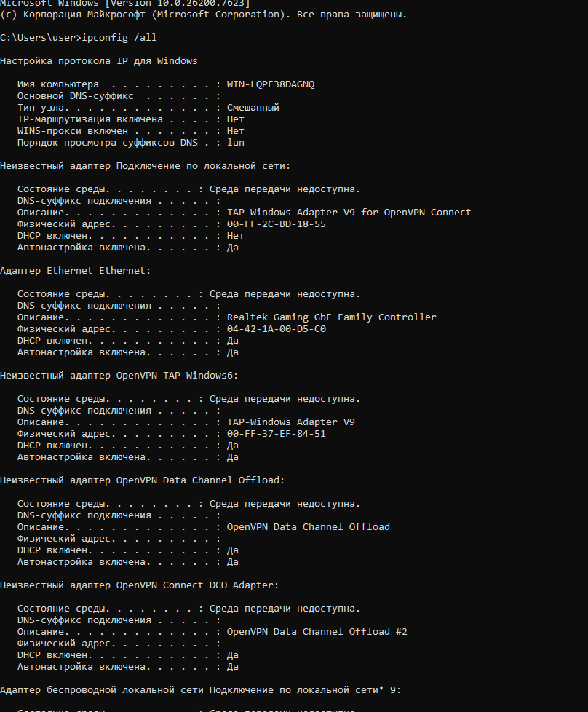Click the OpenVPN Data Channel Offload adapter heading

143,480
